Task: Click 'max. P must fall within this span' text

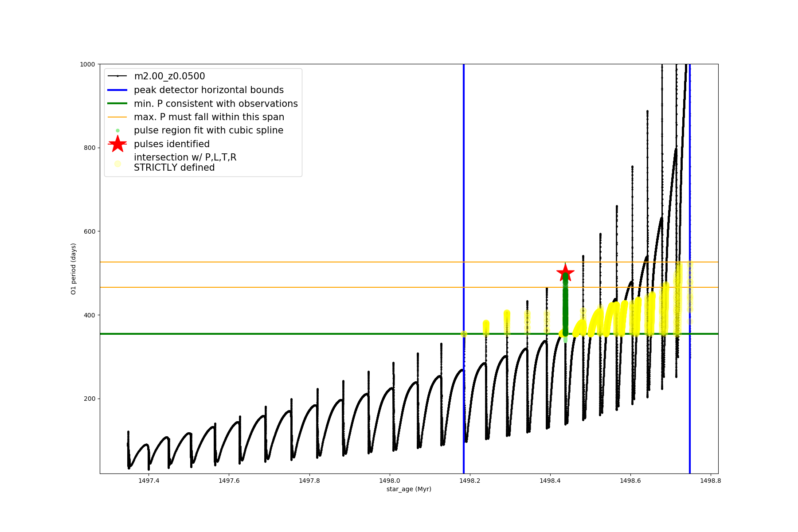Action: [x=209, y=117]
